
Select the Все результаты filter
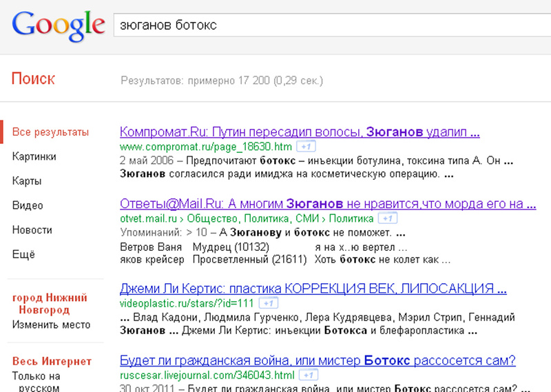[x=50, y=132]
